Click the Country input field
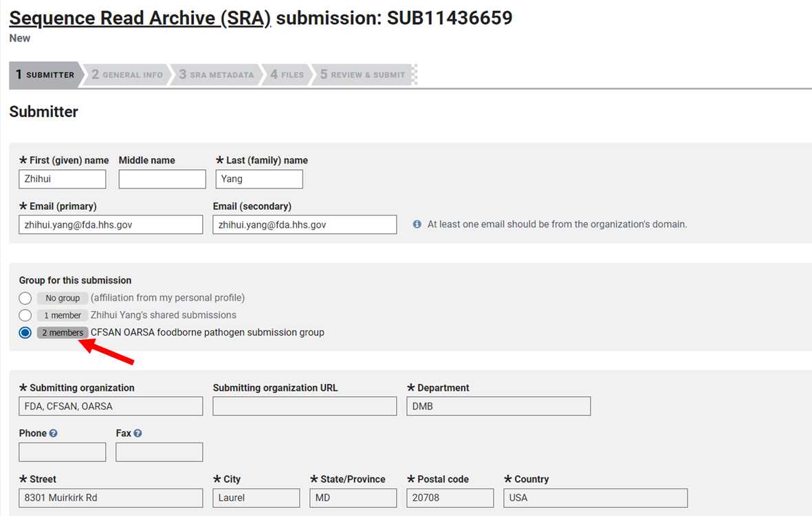The image size is (812, 516). (x=595, y=498)
